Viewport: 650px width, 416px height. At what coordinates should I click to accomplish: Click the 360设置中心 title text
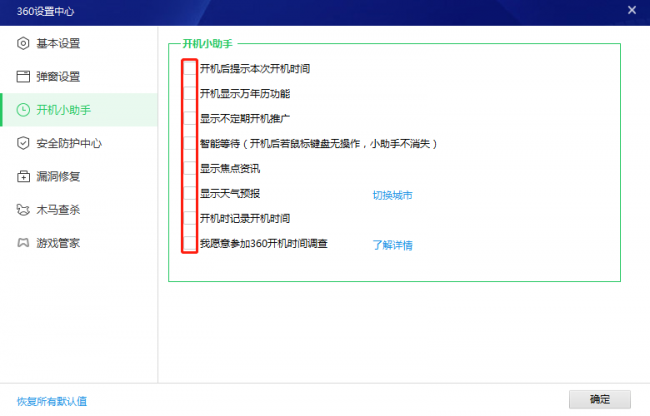point(45,11)
